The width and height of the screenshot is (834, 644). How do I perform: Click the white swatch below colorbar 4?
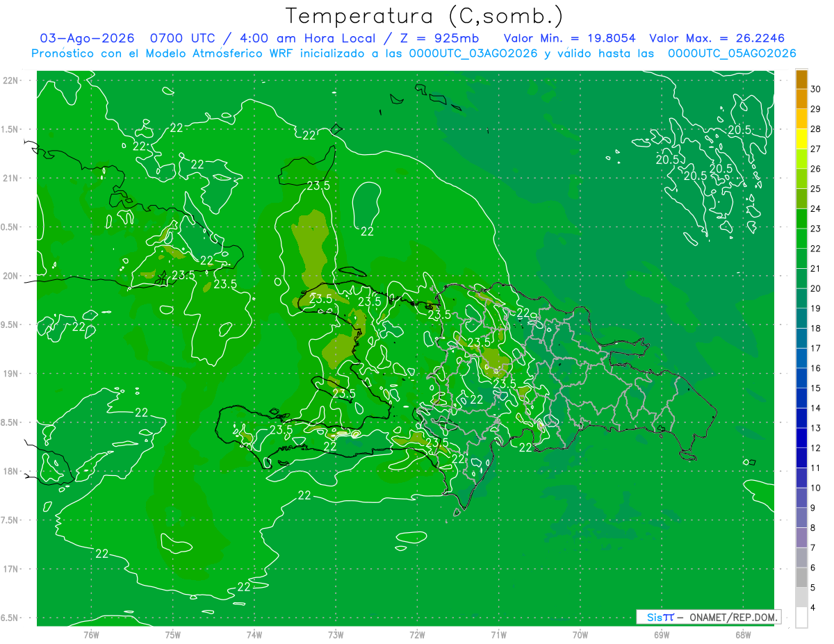pos(801,618)
